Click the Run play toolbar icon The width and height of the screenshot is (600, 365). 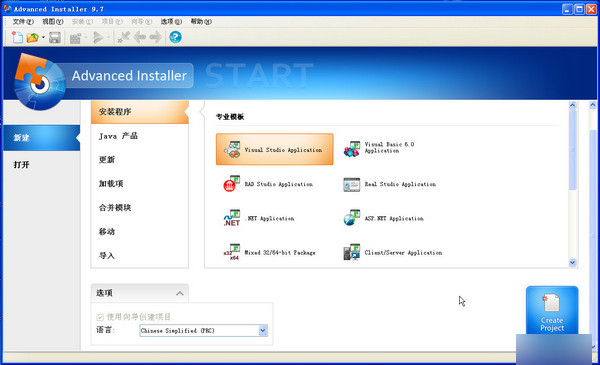[x=98, y=37]
